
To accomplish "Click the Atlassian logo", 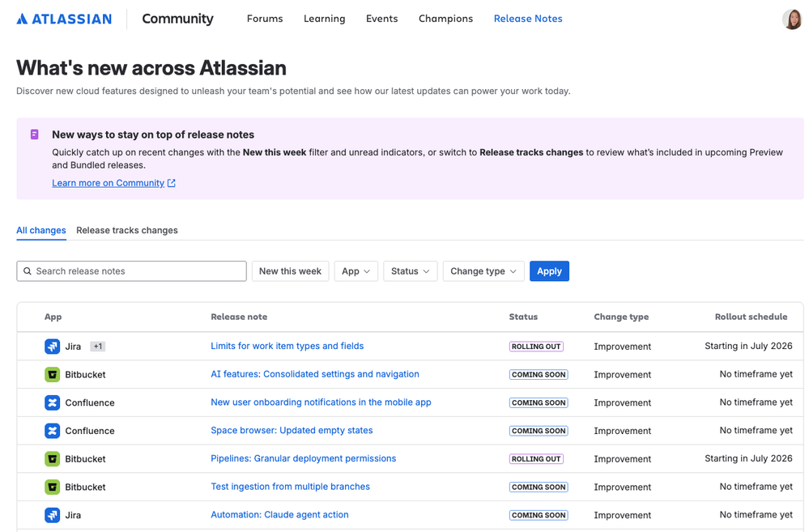I will tap(64, 19).
